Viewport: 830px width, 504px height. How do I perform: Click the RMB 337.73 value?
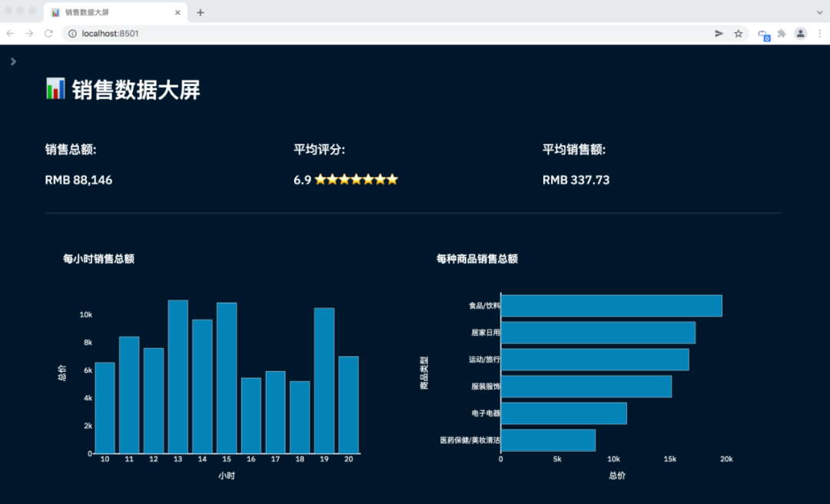576,180
